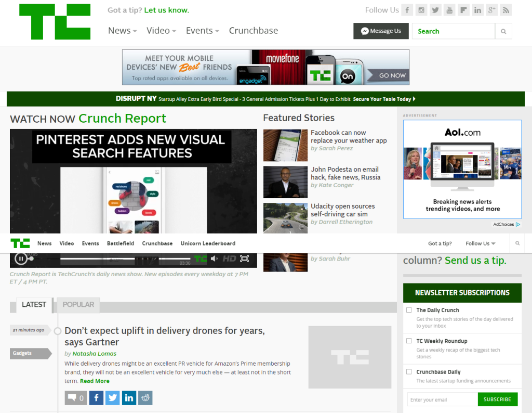
Task: Switch to the POPULAR tab
Action: [78, 305]
